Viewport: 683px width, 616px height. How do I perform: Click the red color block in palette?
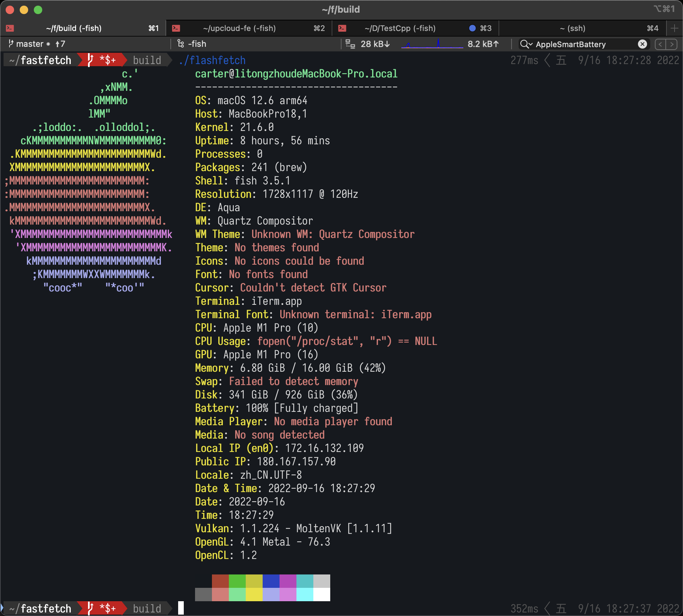pyautogui.click(x=220, y=581)
